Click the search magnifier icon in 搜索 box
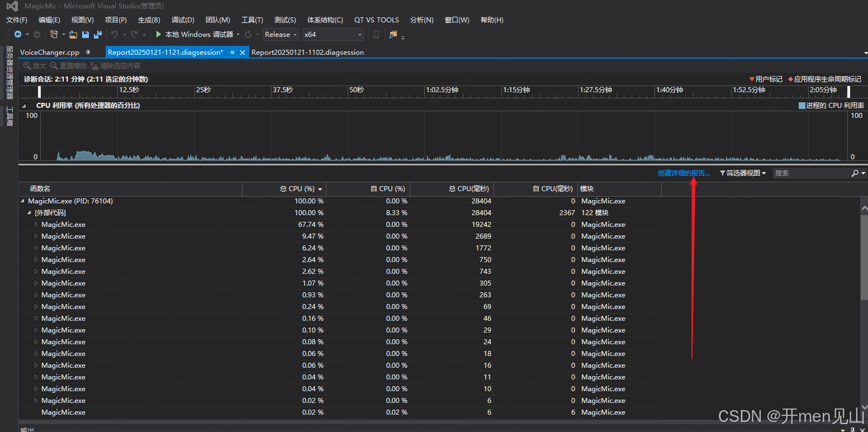 [855, 173]
